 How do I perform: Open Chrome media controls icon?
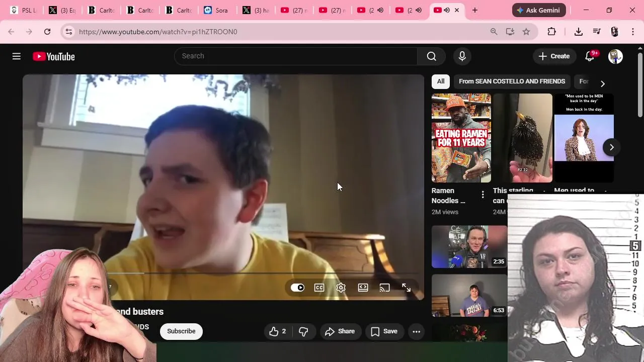[x=597, y=32]
